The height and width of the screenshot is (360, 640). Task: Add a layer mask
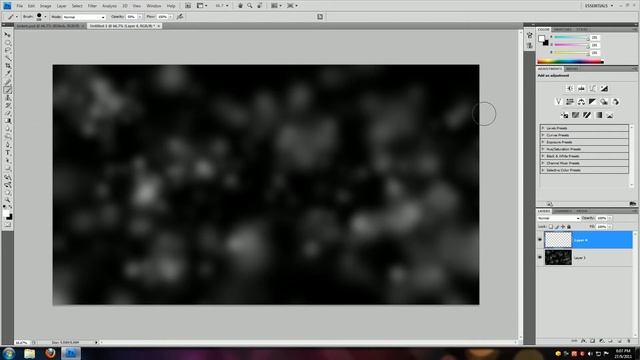[592, 341]
